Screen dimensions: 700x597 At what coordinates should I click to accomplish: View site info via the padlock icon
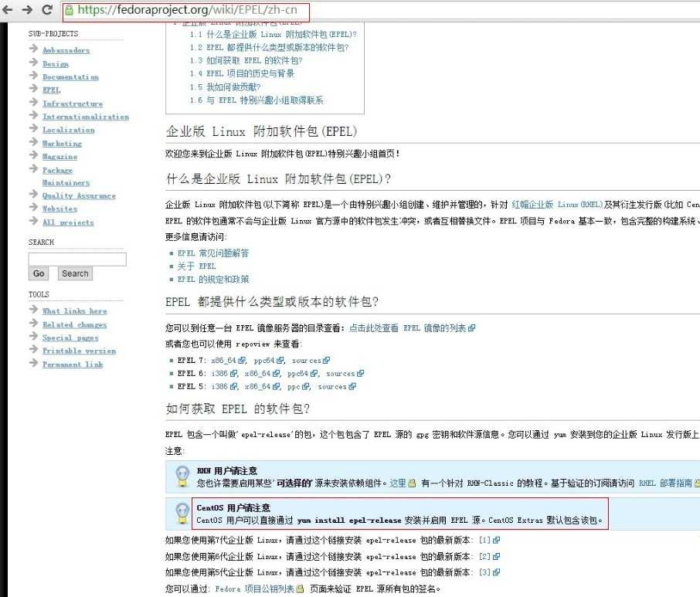(x=69, y=10)
